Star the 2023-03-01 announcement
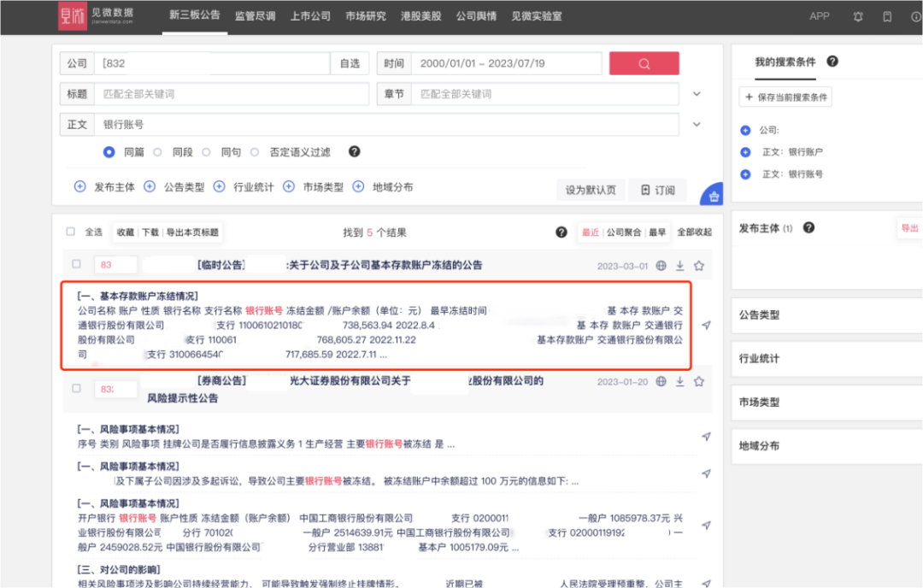 [x=699, y=266]
